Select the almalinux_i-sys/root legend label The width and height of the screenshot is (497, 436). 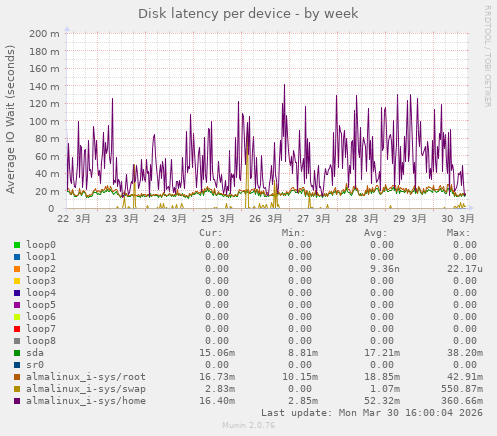coord(86,377)
